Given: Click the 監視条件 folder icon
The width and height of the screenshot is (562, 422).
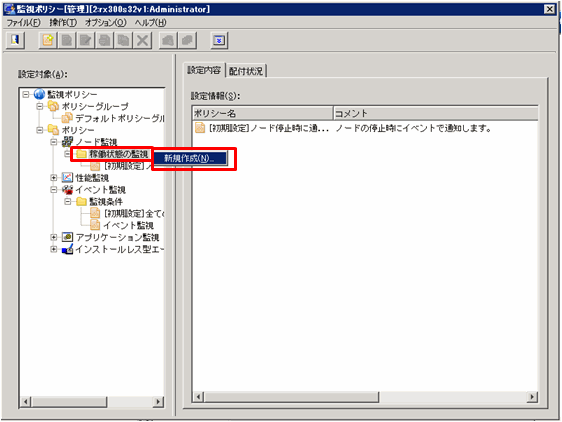Looking at the screenshot, I should (81, 201).
